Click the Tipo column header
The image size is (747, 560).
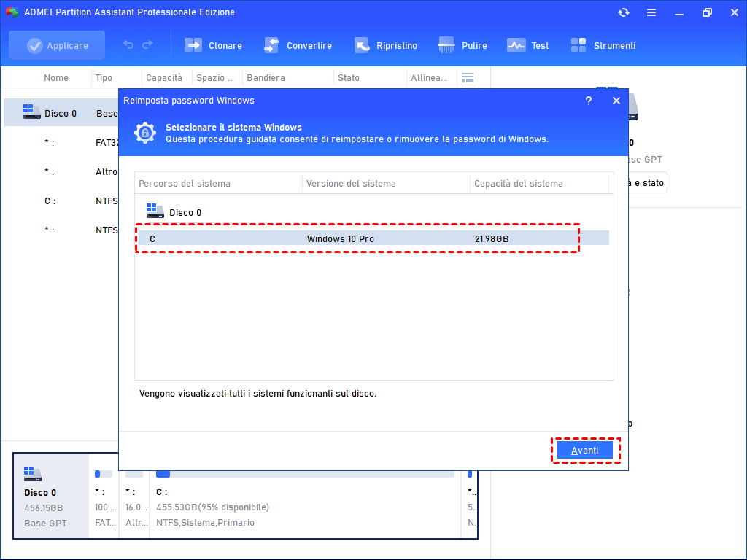pyautogui.click(x=104, y=77)
